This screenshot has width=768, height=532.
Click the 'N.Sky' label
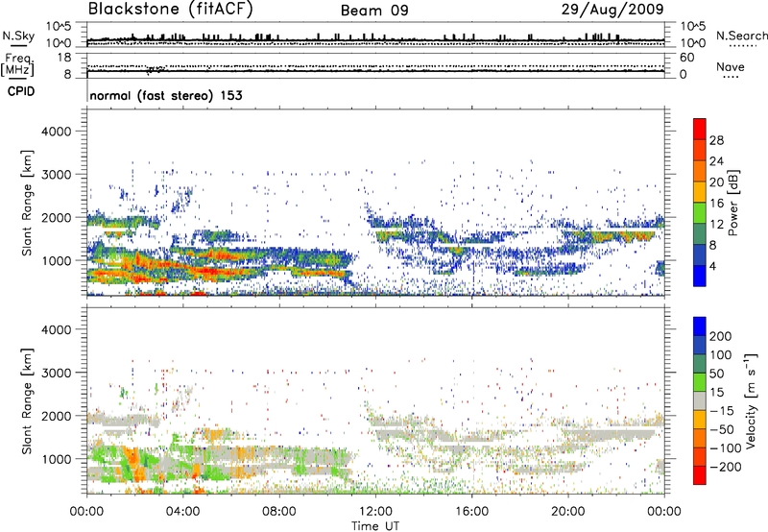[18, 36]
